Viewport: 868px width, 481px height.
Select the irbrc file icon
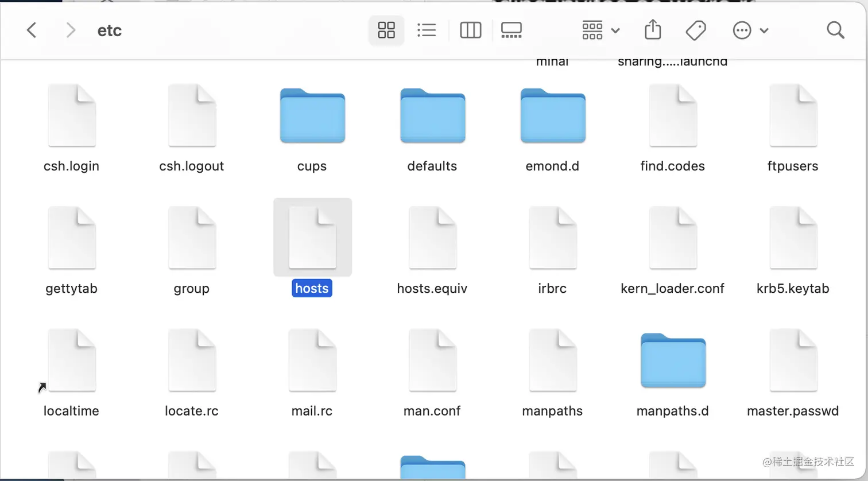553,238
